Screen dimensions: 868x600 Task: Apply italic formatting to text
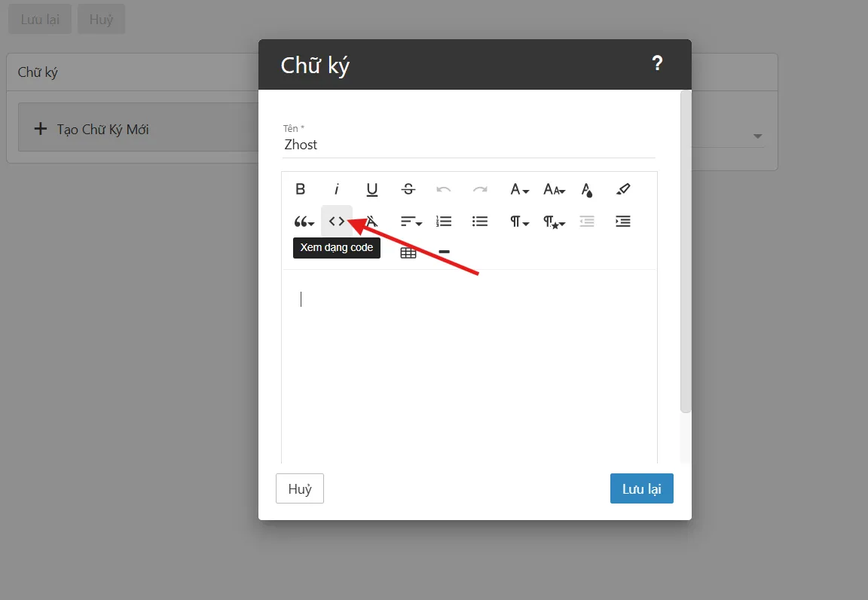pos(337,189)
